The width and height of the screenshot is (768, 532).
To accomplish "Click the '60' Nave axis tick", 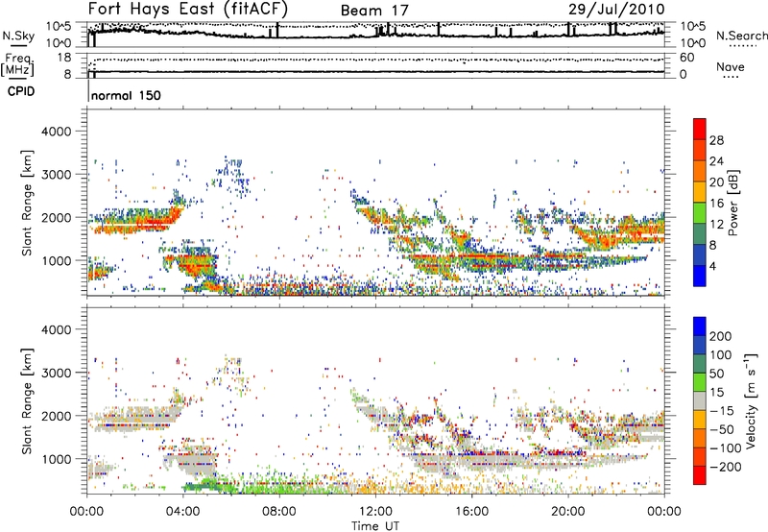I will click(x=686, y=58).
